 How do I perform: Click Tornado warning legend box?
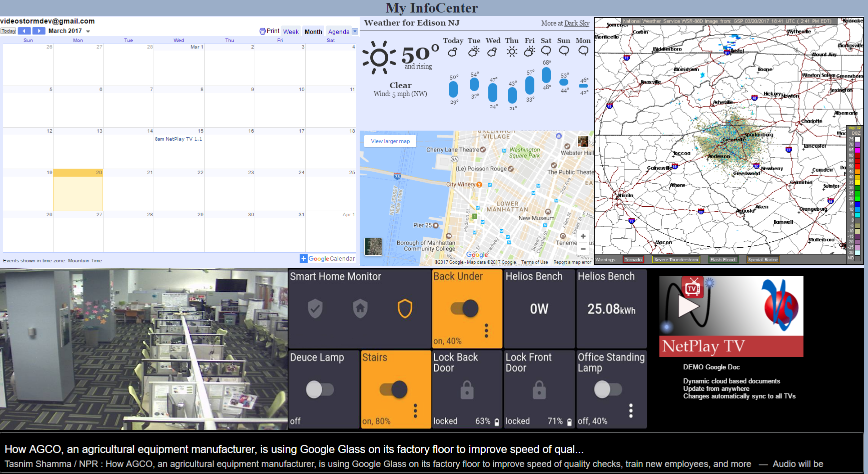pos(633,260)
